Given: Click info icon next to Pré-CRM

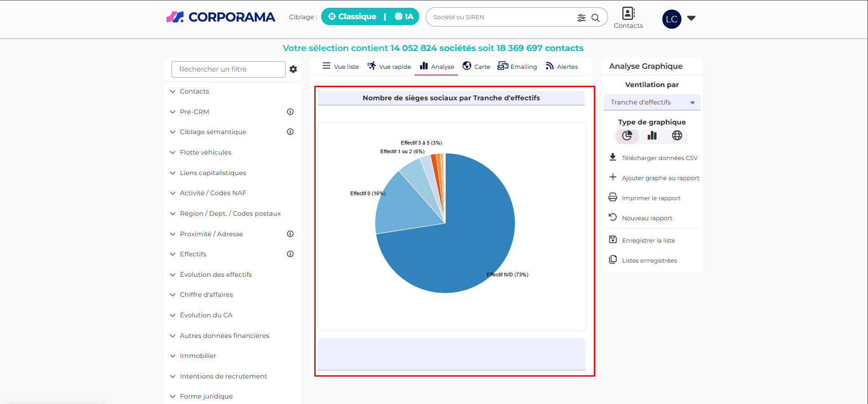Looking at the screenshot, I should (290, 112).
